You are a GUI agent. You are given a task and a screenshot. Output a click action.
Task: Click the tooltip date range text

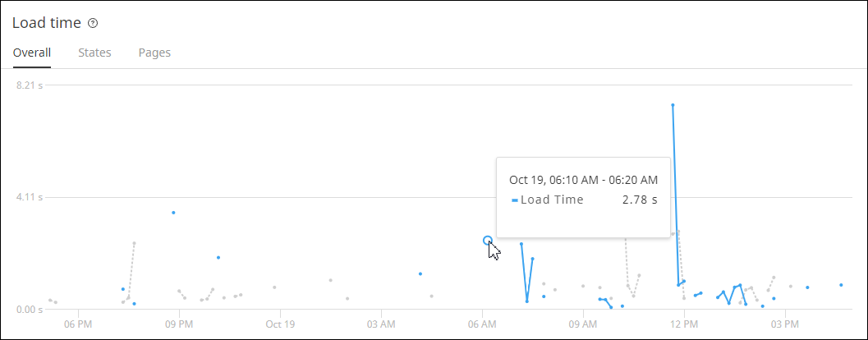[x=583, y=179]
